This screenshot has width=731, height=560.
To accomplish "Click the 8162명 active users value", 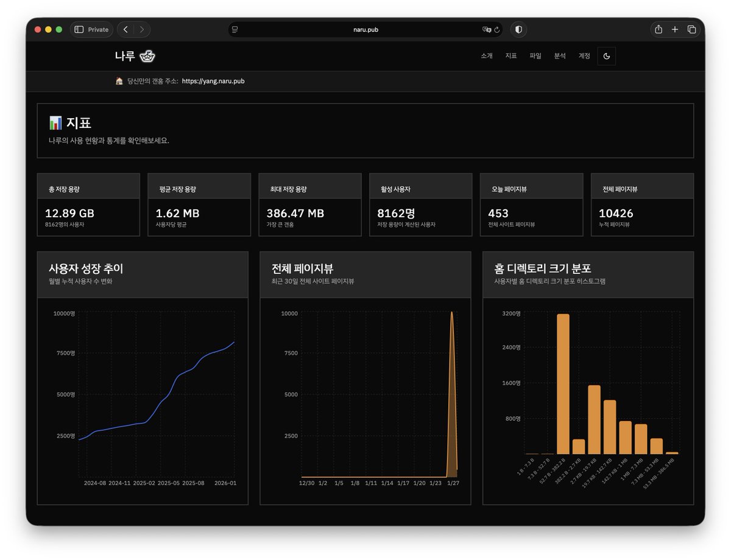I will (396, 213).
